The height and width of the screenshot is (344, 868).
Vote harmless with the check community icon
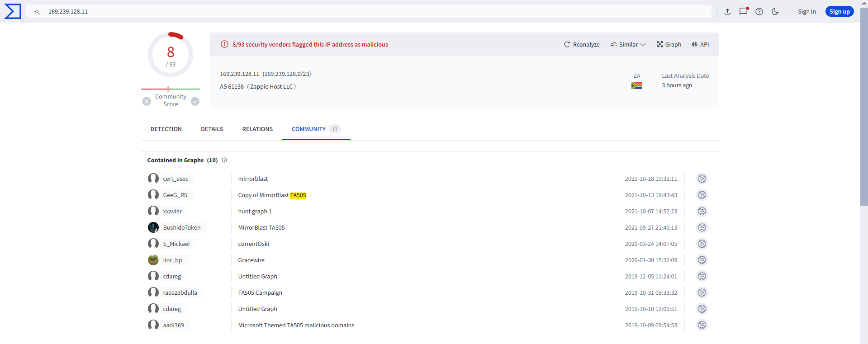pos(195,101)
